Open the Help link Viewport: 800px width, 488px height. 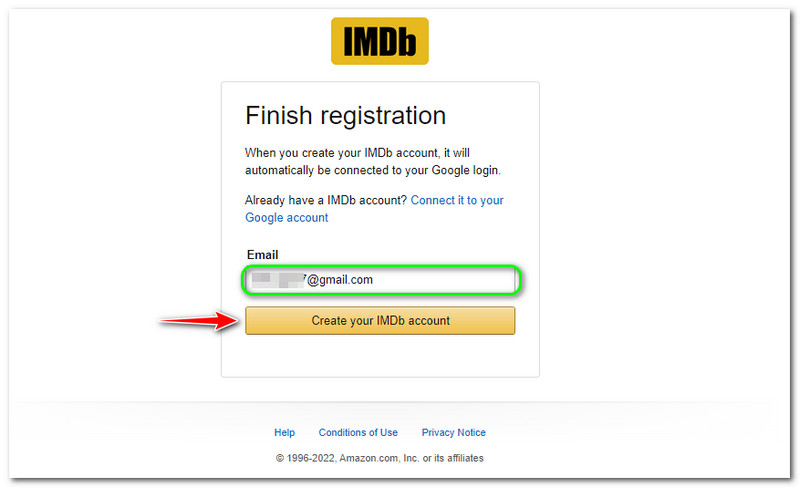[x=285, y=433]
